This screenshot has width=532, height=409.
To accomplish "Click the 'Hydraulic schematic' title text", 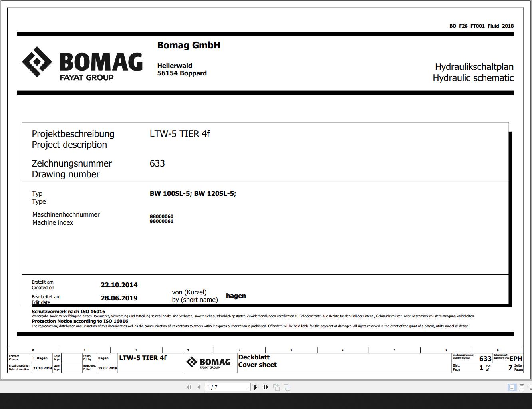I will (x=473, y=78).
